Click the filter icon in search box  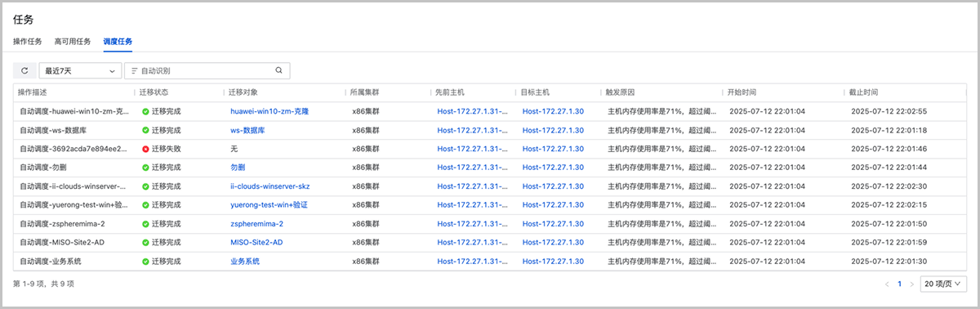(x=134, y=71)
